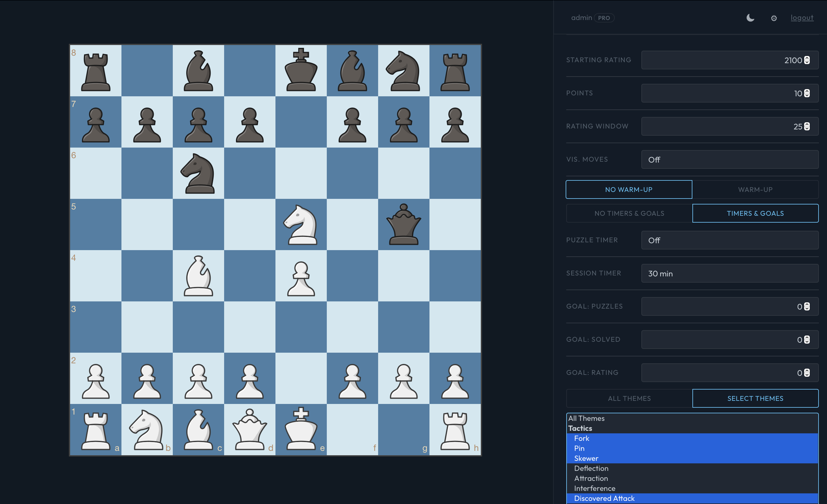Viewport: 827px width, 504px height.
Task: Select Discovered Attack in the themes list
Action: [x=604, y=498]
